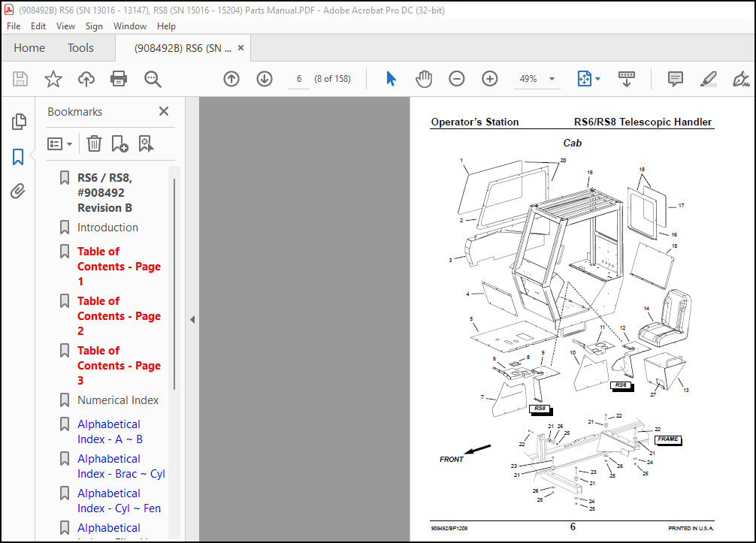Click the 'FRONT' arrow label in diagram
756x543 pixels.
452,460
